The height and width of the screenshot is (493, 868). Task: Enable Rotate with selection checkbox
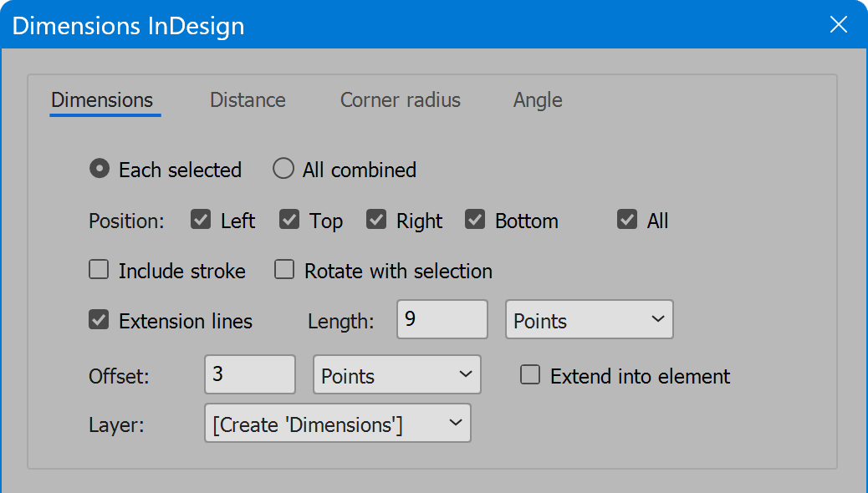(x=284, y=269)
